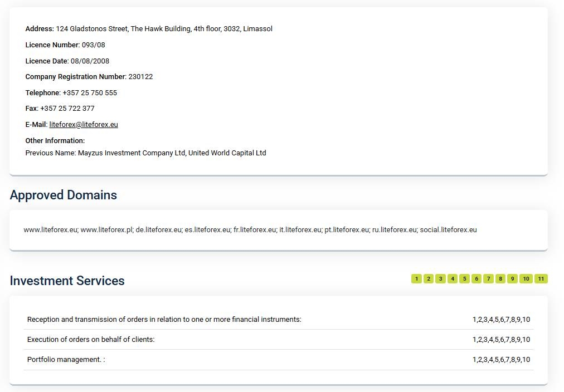Click the number 11 legend badge
The image size is (564, 392).
pyautogui.click(x=541, y=279)
